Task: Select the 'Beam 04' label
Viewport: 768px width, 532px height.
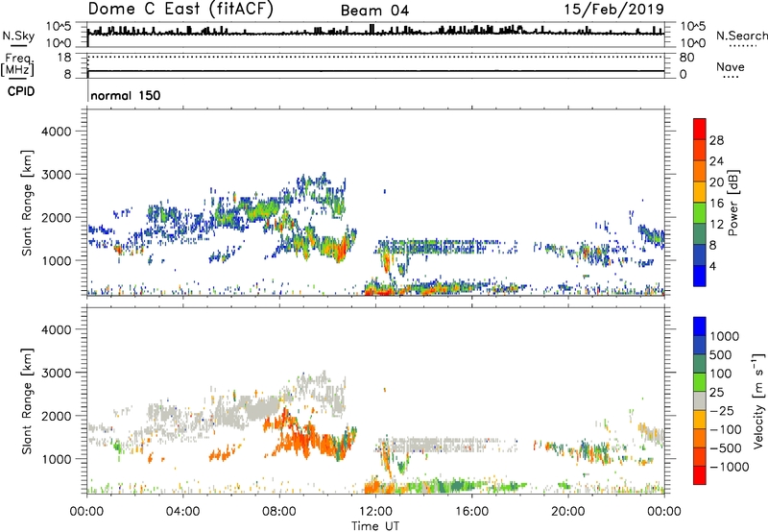Action: 374,11
